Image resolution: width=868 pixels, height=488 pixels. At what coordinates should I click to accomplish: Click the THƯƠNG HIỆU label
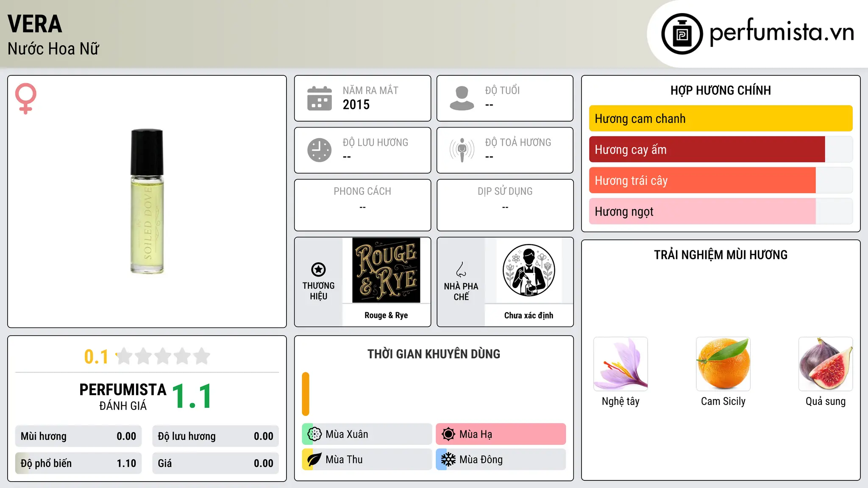pyautogui.click(x=318, y=291)
